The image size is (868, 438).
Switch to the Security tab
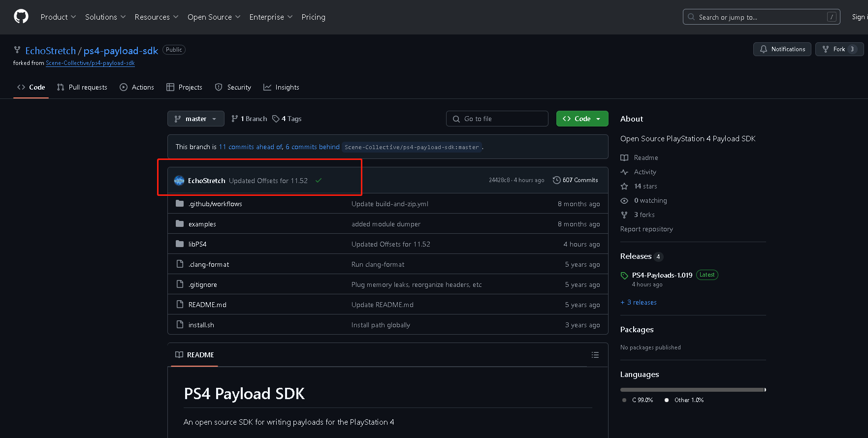[x=233, y=87]
